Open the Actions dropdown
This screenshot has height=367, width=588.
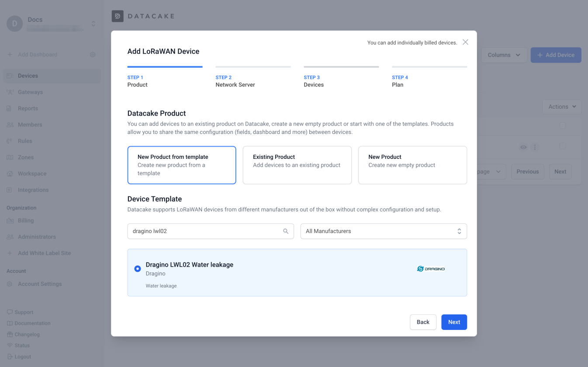[562, 107]
